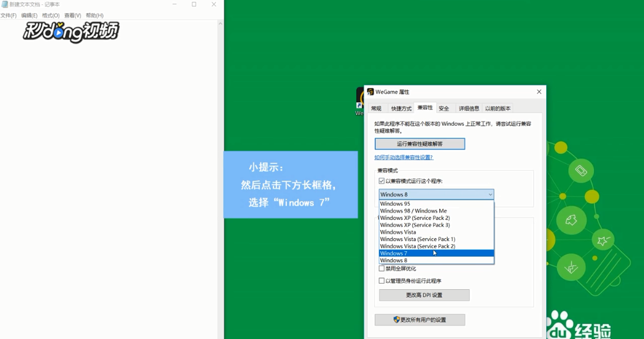Choose Windows 95 from the list
The height and width of the screenshot is (339, 644).
[x=436, y=204]
